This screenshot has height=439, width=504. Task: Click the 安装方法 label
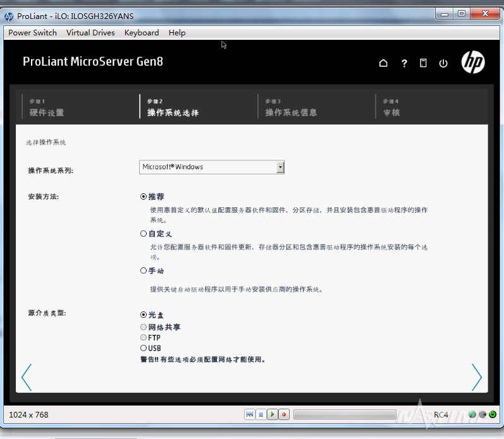pyautogui.click(x=44, y=196)
